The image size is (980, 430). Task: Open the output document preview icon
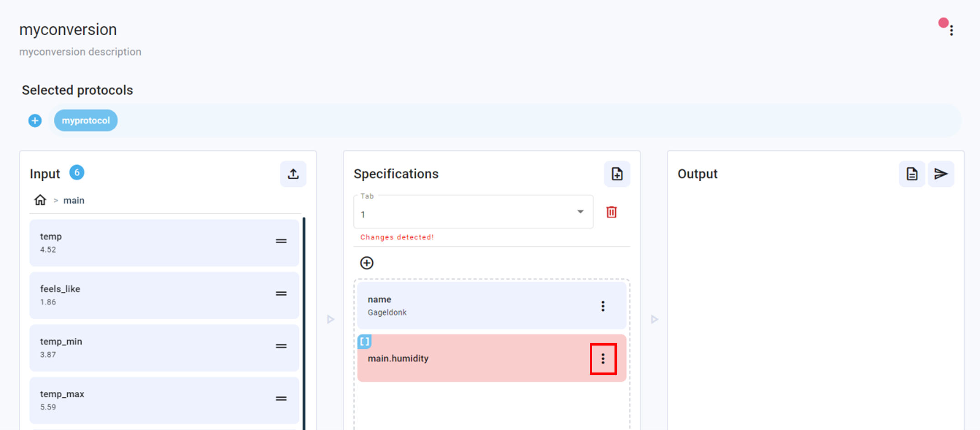(x=911, y=174)
